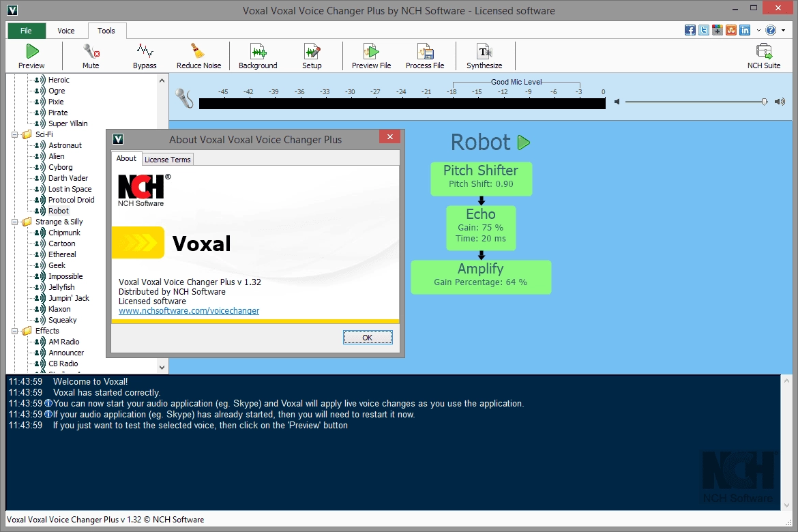Open the NCH Suite icon

click(x=764, y=51)
